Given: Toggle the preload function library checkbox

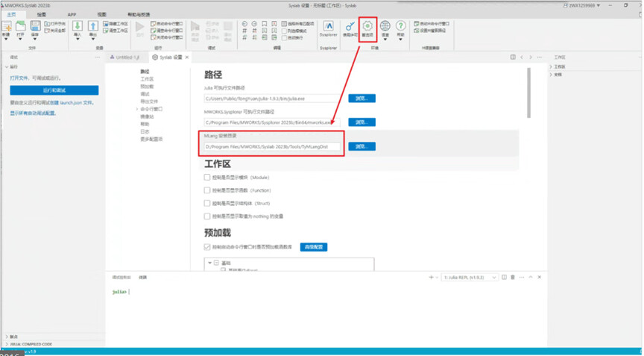Looking at the screenshot, I should [x=207, y=247].
